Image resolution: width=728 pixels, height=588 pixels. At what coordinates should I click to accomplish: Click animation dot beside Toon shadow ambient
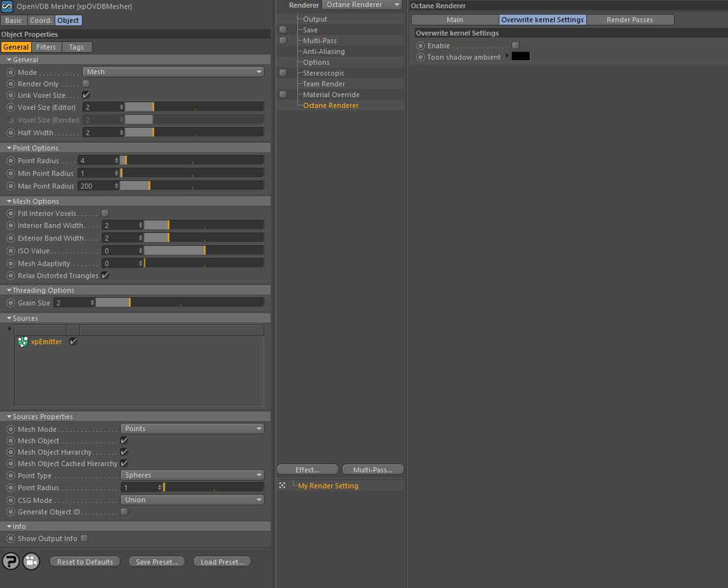pyautogui.click(x=421, y=57)
